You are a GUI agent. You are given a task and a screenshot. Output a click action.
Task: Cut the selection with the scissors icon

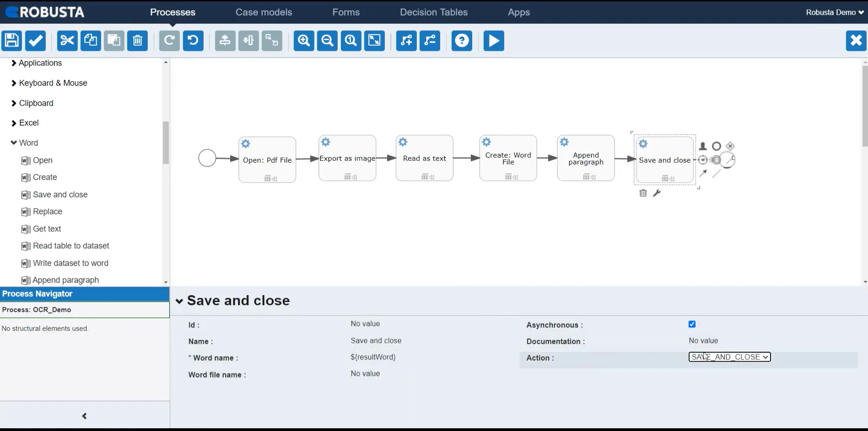click(x=67, y=41)
